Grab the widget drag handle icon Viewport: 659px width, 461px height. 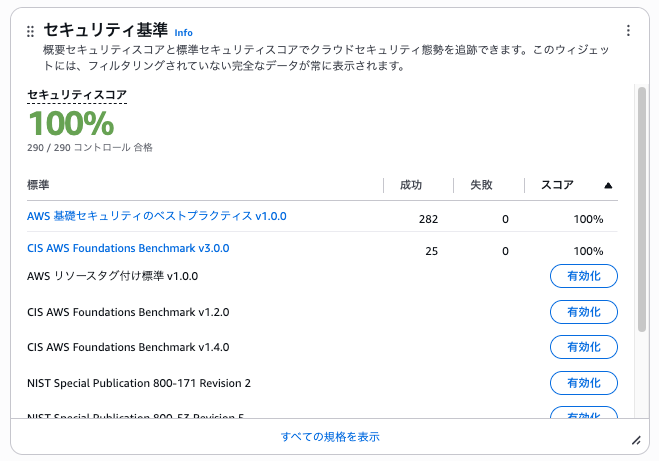coord(30,31)
